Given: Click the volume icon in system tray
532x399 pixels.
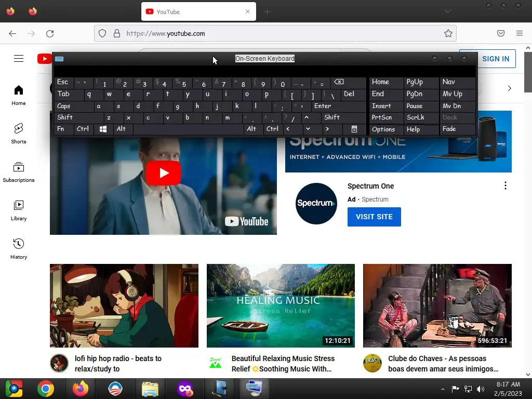Looking at the screenshot, I should [481, 389].
